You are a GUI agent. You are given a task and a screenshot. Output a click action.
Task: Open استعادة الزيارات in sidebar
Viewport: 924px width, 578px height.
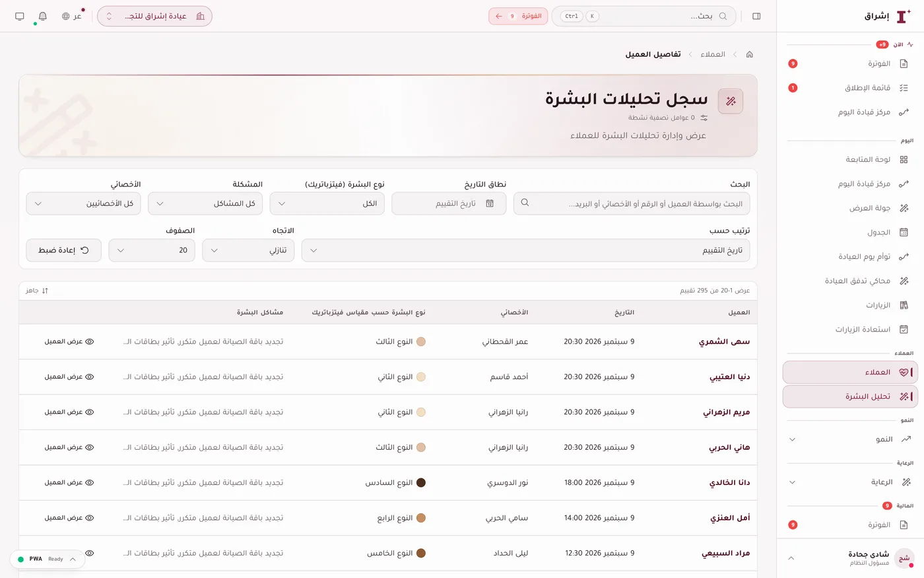click(850, 329)
